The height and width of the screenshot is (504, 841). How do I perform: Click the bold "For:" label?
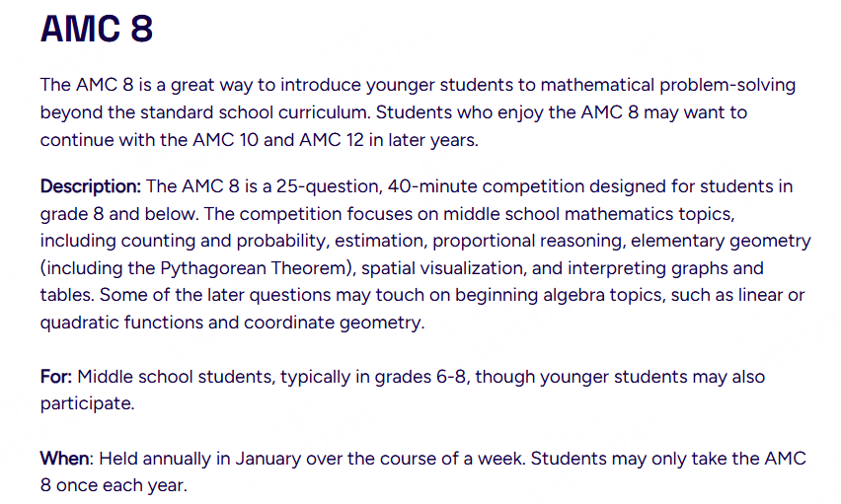(x=56, y=377)
